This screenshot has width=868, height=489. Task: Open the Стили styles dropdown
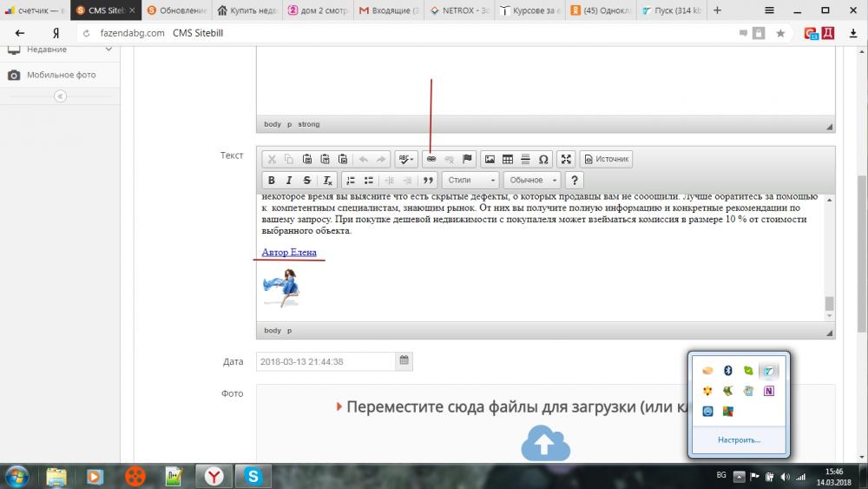click(x=470, y=181)
